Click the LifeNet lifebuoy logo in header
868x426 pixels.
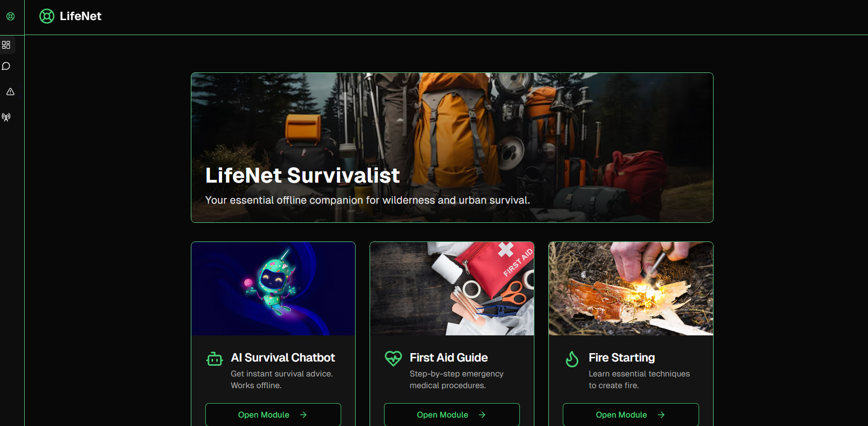pyautogui.click(x=47, y=16)
